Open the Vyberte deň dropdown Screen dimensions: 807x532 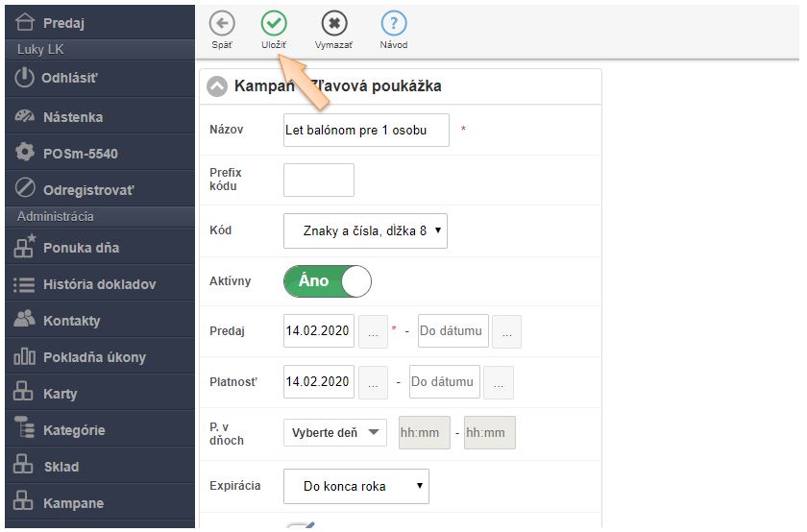(335, 433)
